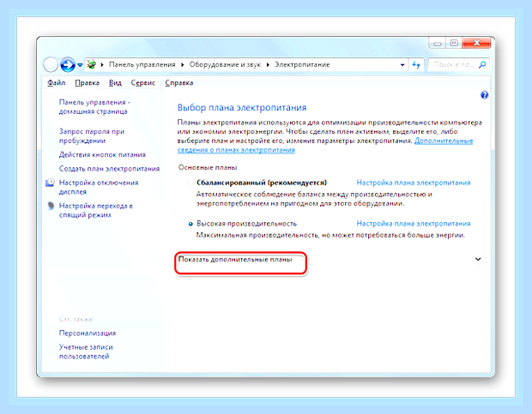
Task: Expand arrow after 'Панель управления' breadcrumb
Action: coord(183,64)
